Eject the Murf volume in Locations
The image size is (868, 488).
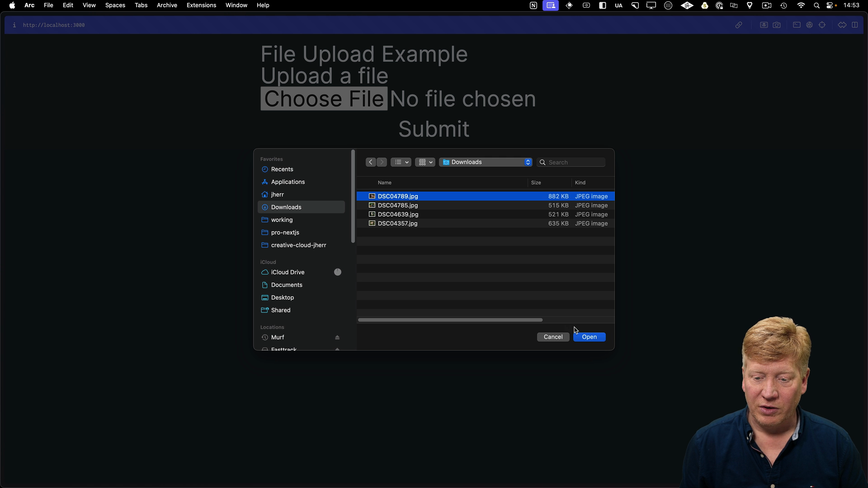point(337,338)
